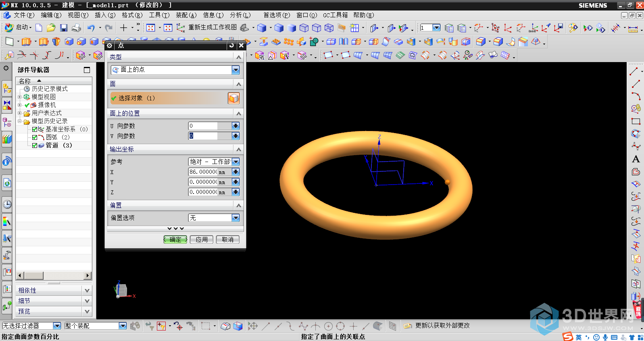Toggle the point on face snap icon

click(x=378, y=326)
